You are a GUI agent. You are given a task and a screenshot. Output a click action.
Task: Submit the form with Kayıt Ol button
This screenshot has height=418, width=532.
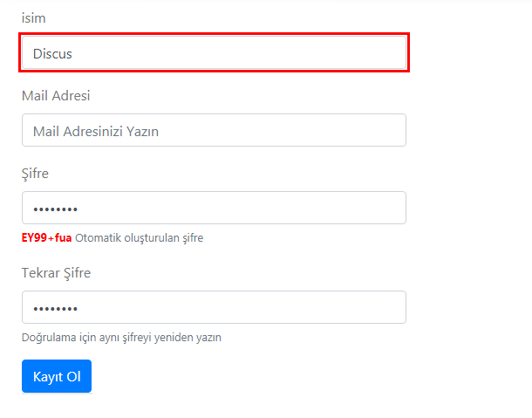[57, 376]
